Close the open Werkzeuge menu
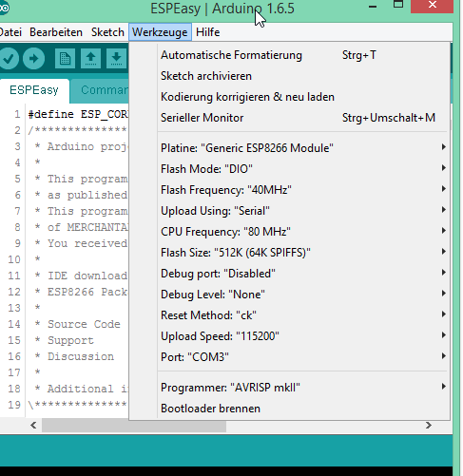463x476 pixels. (x=160, y=32)
